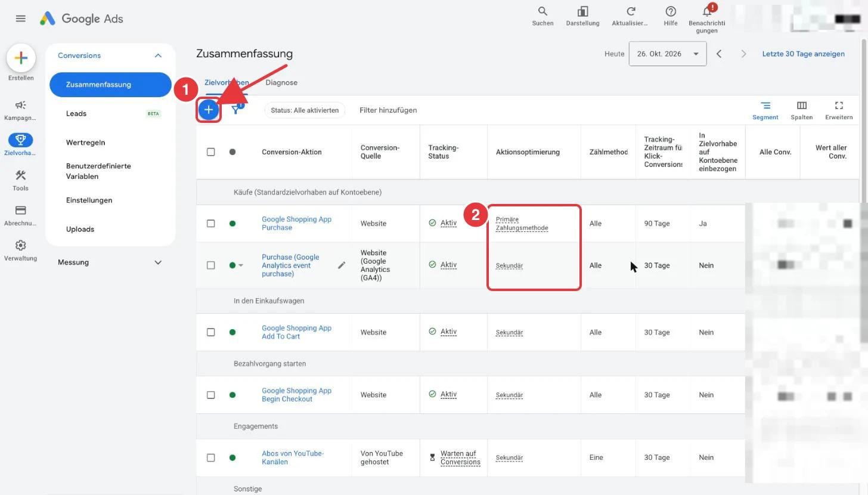
Task: Click the filter funnel icon
Action: point(237,109)
